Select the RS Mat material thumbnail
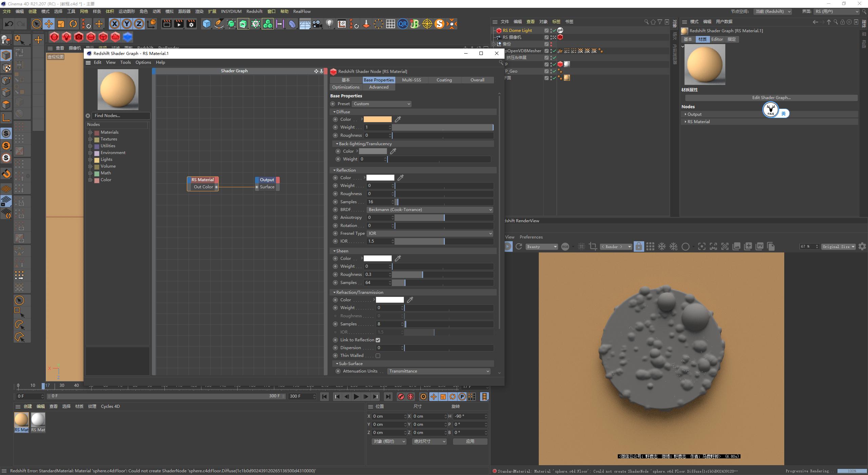This screenshot has width=868, height=475. [x=21, y=420]
